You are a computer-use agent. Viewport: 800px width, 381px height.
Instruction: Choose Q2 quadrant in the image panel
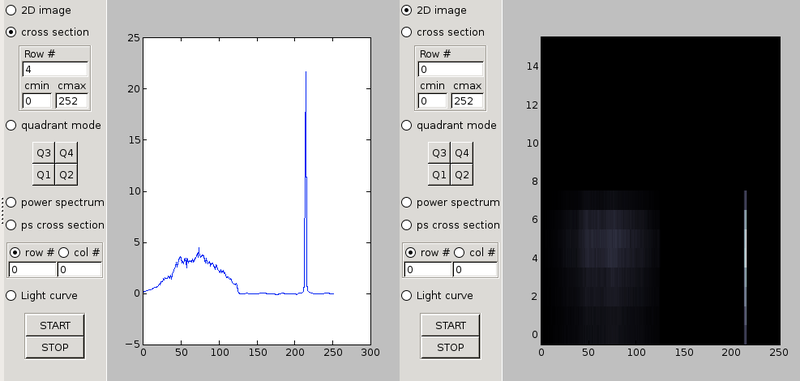462,175
